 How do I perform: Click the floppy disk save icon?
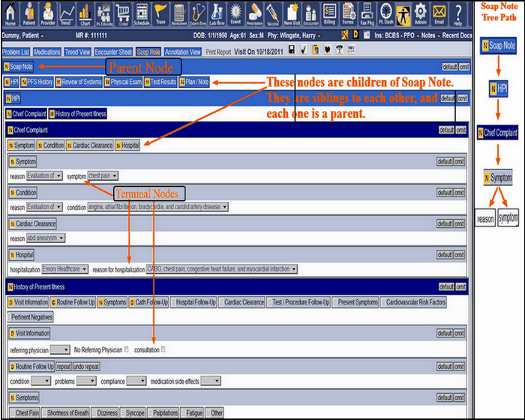(x=292, y=49)
